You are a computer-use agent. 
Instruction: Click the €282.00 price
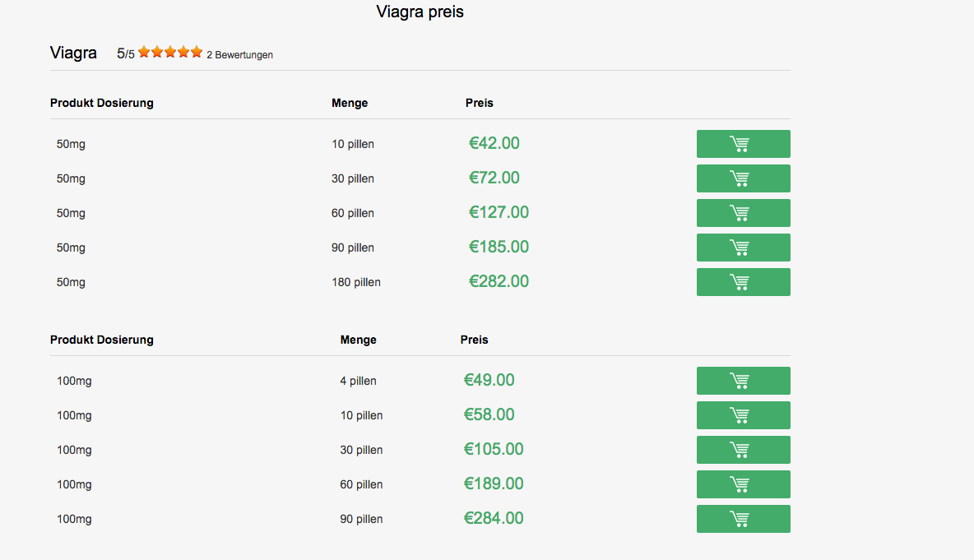click(x=499, y=282)
